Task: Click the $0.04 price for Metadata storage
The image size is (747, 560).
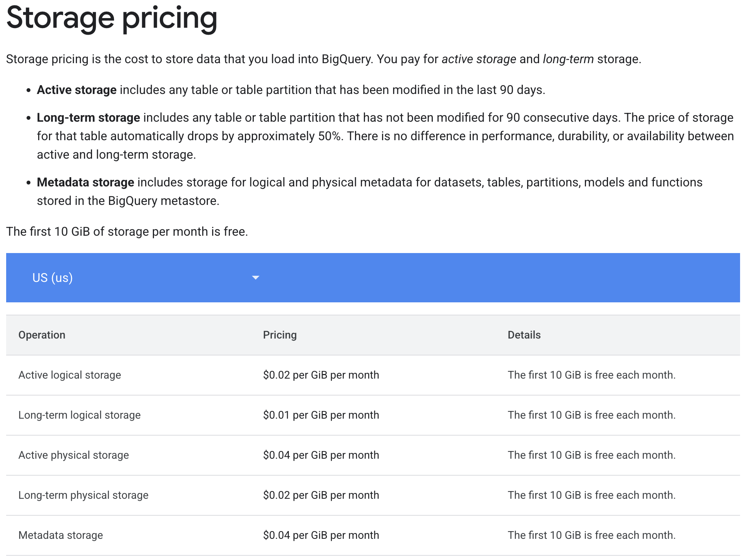Action: point(321,535)
